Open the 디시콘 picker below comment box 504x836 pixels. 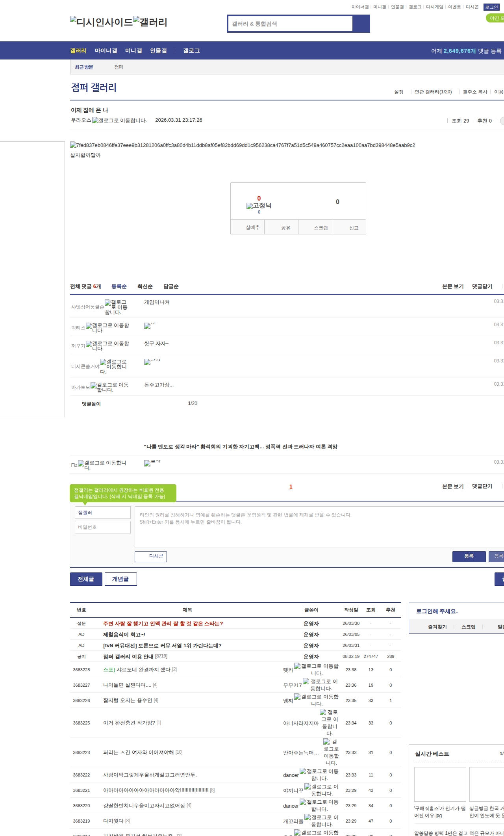coord(151,556)
